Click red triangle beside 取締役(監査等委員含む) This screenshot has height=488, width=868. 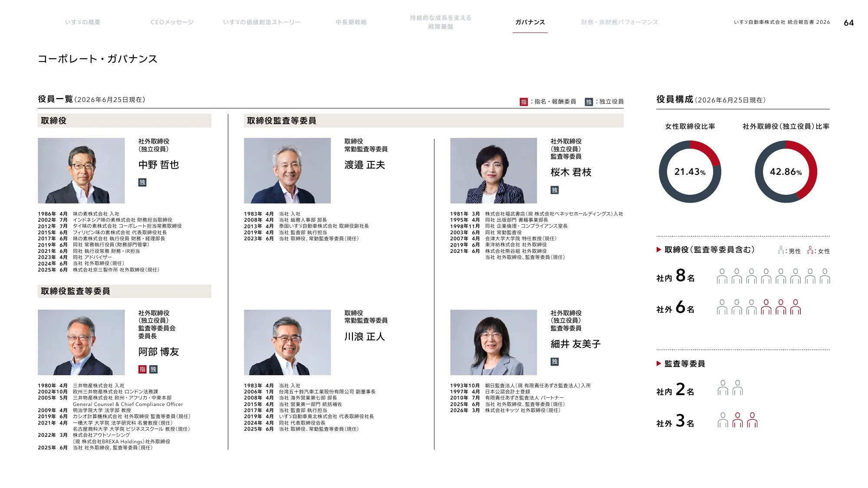point(659,249)
